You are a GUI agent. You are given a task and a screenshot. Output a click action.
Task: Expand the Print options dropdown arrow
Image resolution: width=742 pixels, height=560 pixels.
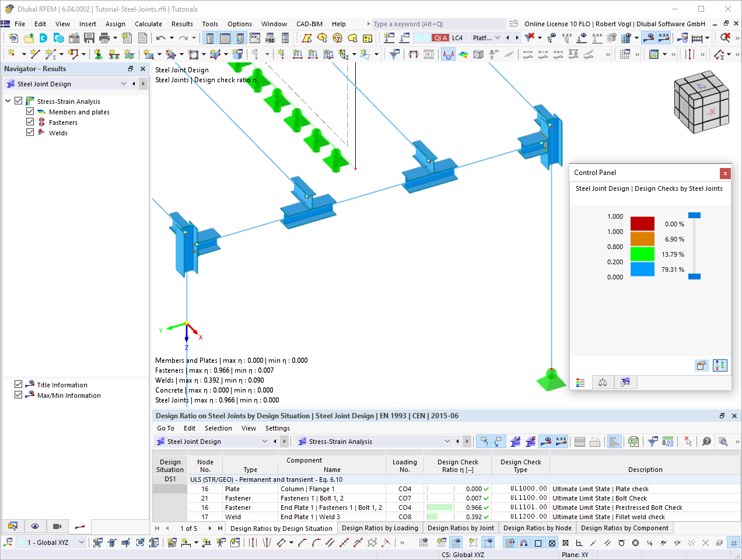coord(115,38)
